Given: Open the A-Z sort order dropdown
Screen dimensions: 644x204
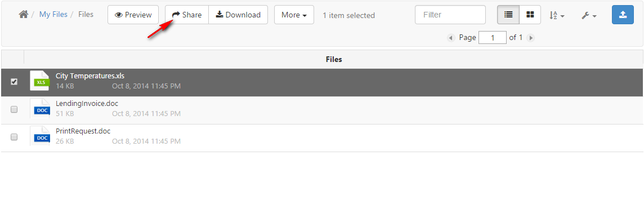Looking at the screenshot, I should pos(557,15).
